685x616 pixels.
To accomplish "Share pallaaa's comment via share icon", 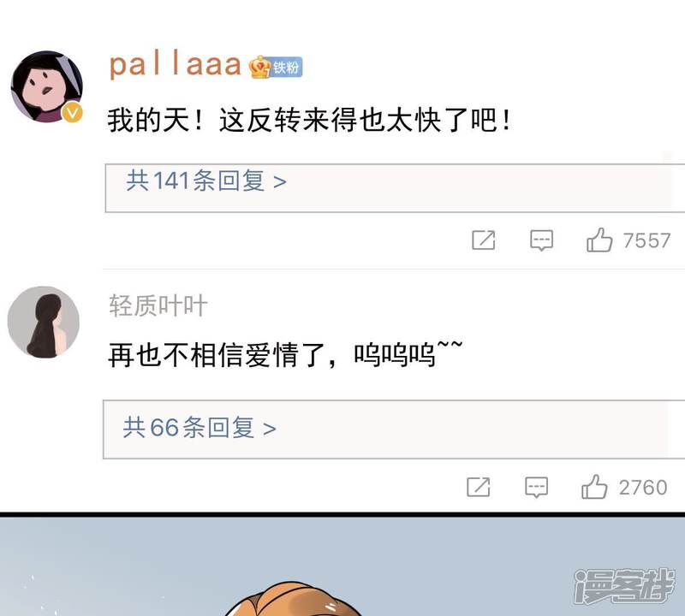I will click(484, 240).
